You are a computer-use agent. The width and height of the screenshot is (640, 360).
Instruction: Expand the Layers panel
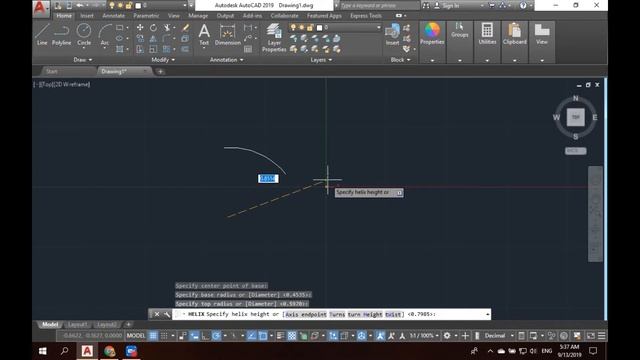(321, 60)
